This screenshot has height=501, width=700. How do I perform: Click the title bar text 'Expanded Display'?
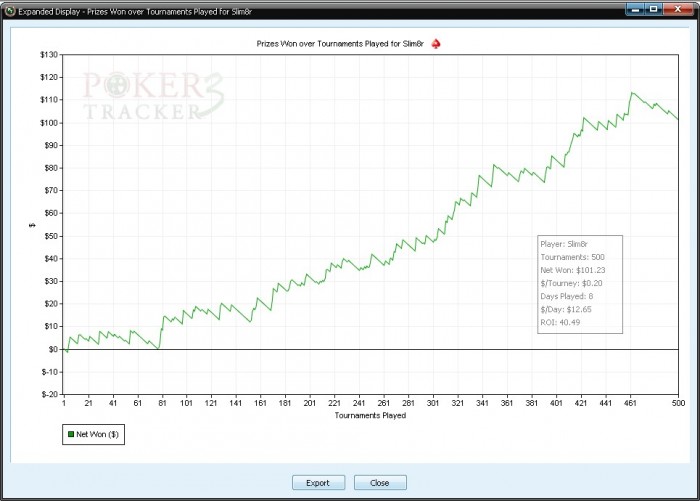49,12
